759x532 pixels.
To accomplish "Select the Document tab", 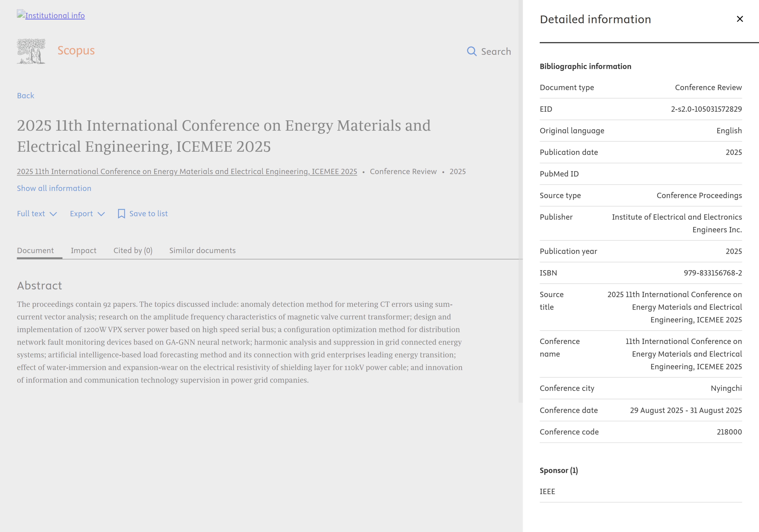I will [x=35, y=250].
